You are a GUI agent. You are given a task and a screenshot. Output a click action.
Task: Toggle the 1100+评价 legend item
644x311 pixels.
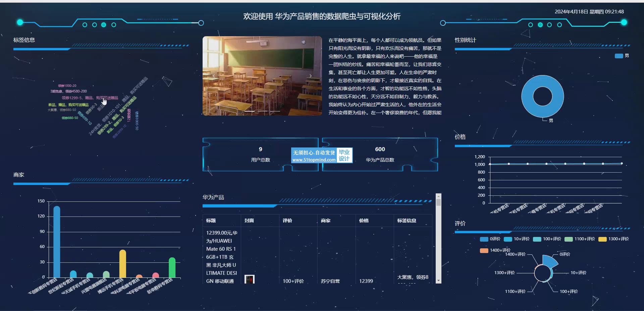(580, 239)
